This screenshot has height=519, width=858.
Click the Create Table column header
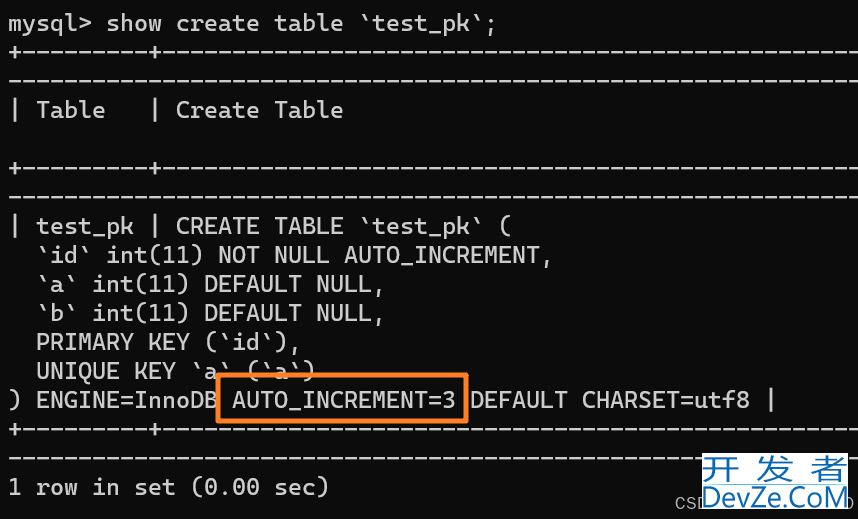pos(259,110)
